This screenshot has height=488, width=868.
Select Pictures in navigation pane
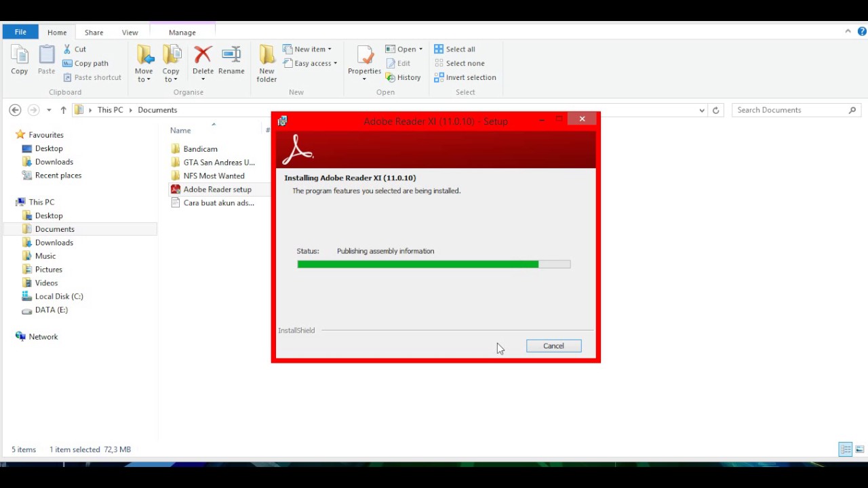pyautogui.click(x=48, y=270)
